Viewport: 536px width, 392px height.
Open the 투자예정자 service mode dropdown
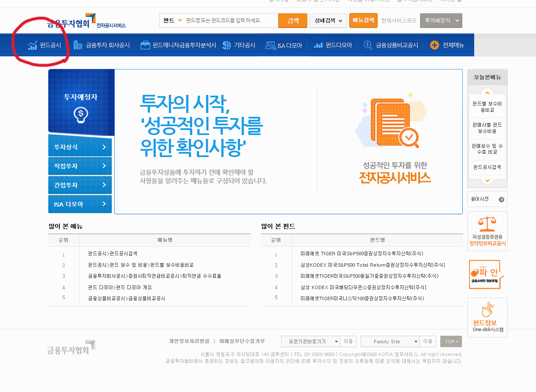(x=441, y=20)
